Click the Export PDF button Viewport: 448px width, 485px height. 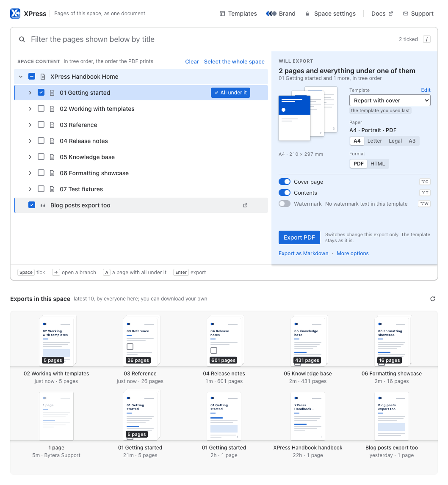pos(299,237)
